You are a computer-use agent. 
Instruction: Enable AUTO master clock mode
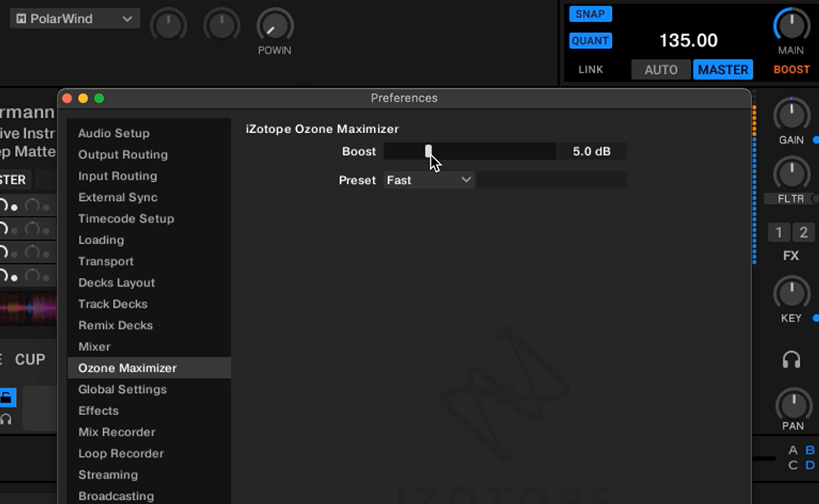point(661,69)
